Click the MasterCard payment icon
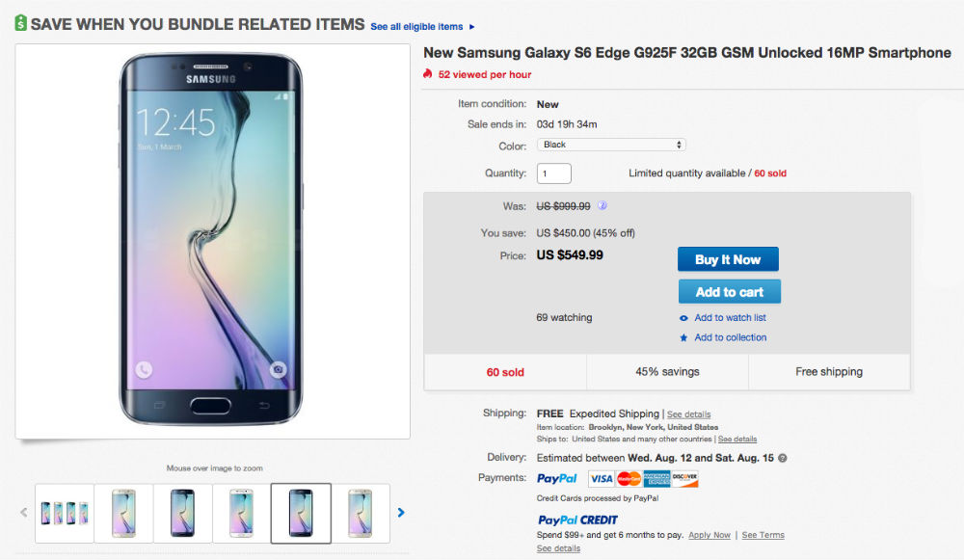 tap(629, 477)
